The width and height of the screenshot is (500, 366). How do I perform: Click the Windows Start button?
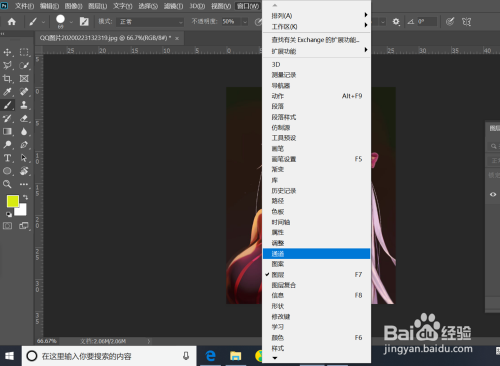coord(10,356)
